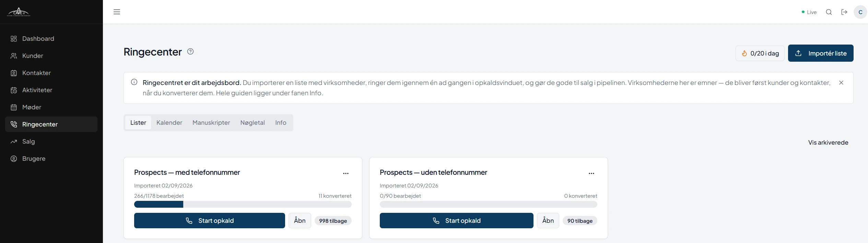Click the '11 konverteret' text
868x243 pixels.
point(335,196)
